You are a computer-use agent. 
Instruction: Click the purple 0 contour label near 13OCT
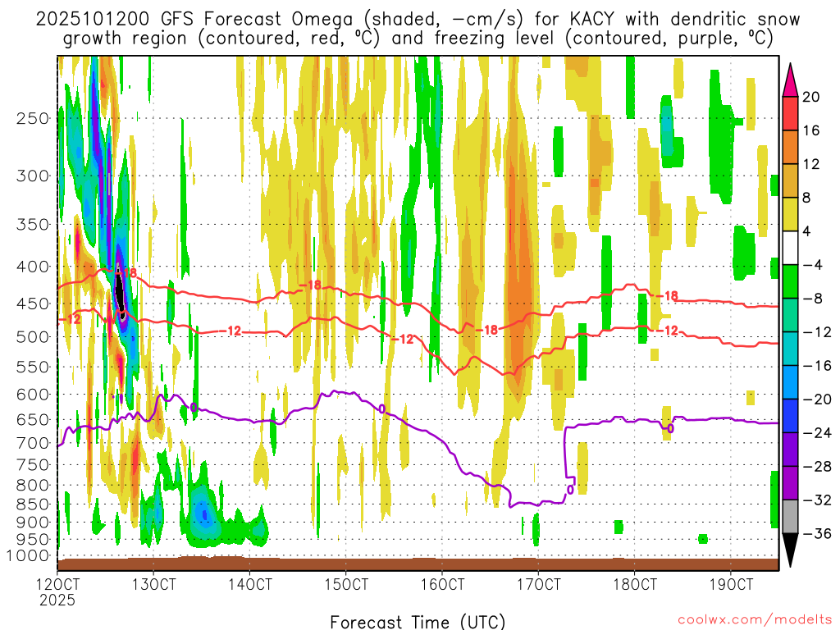pyautogui.click(x=194, y=409)
